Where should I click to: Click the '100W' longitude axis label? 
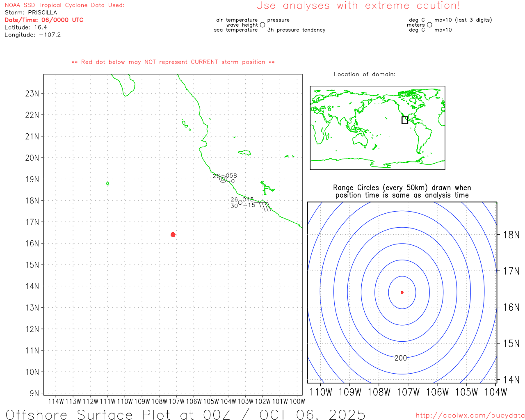click(x=297, y=401)
